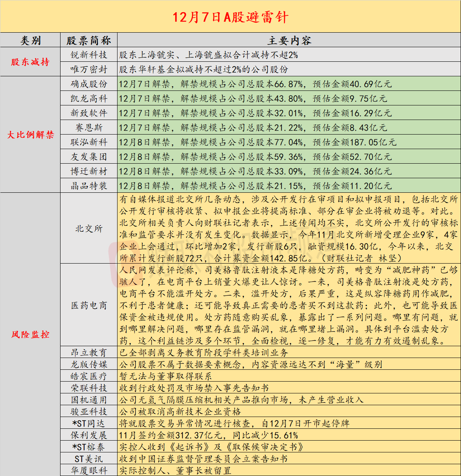This screenshot has width=461, height=476.
Task: Click unlock row with 32.01% share
Action: 289,113
